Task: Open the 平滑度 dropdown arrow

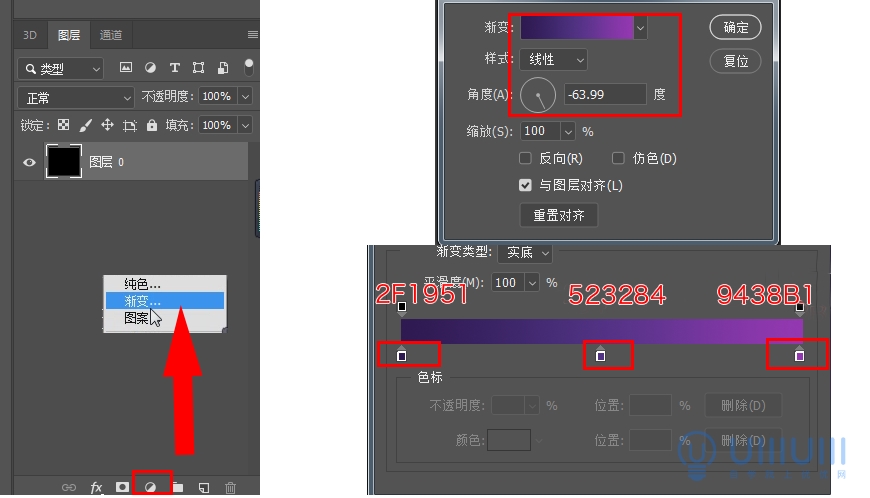Action: [532, 283]
